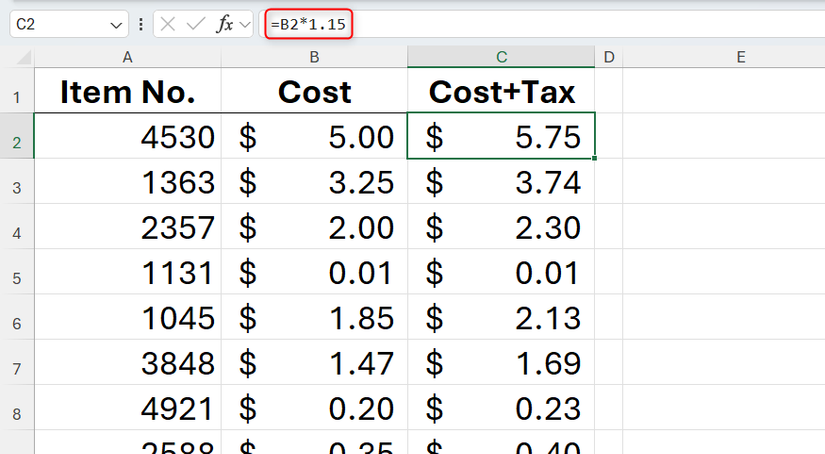Select row 7 header
Viewport: 825px width, 454px height.
pyautogui.click(x=17, y=362)
